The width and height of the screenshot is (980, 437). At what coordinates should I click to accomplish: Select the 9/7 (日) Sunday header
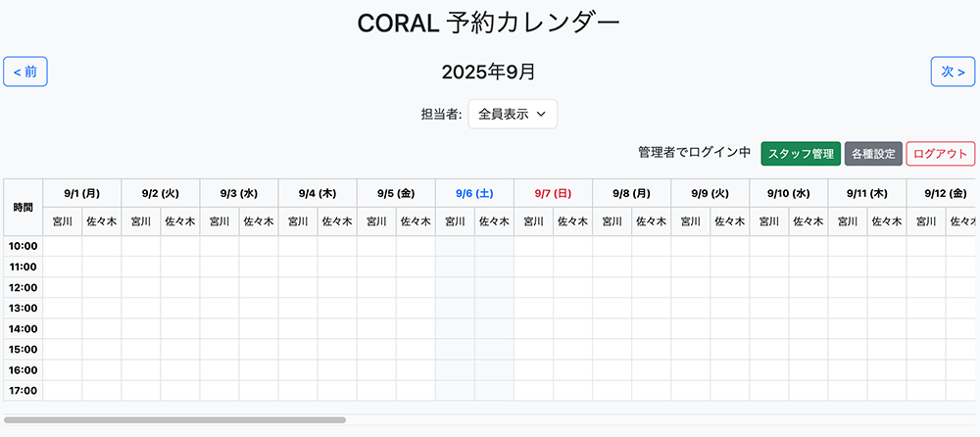coord(553,193)
